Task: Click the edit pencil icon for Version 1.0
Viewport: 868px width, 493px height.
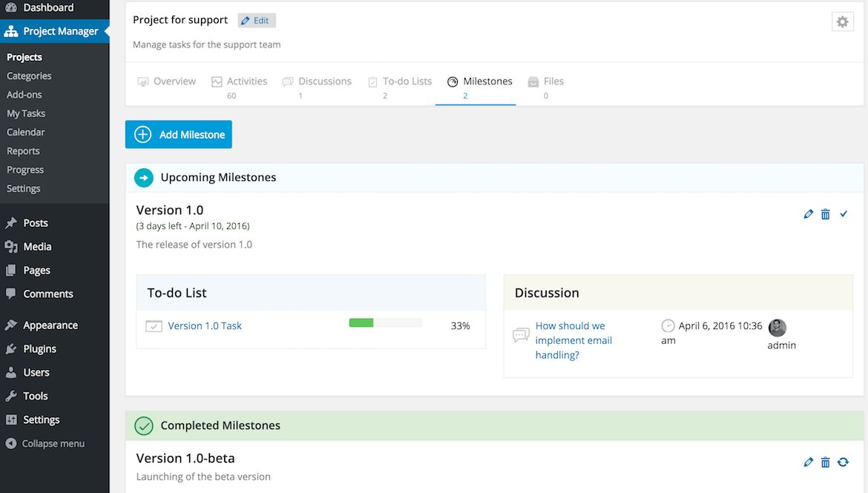Action: click(x=809, y=214)
